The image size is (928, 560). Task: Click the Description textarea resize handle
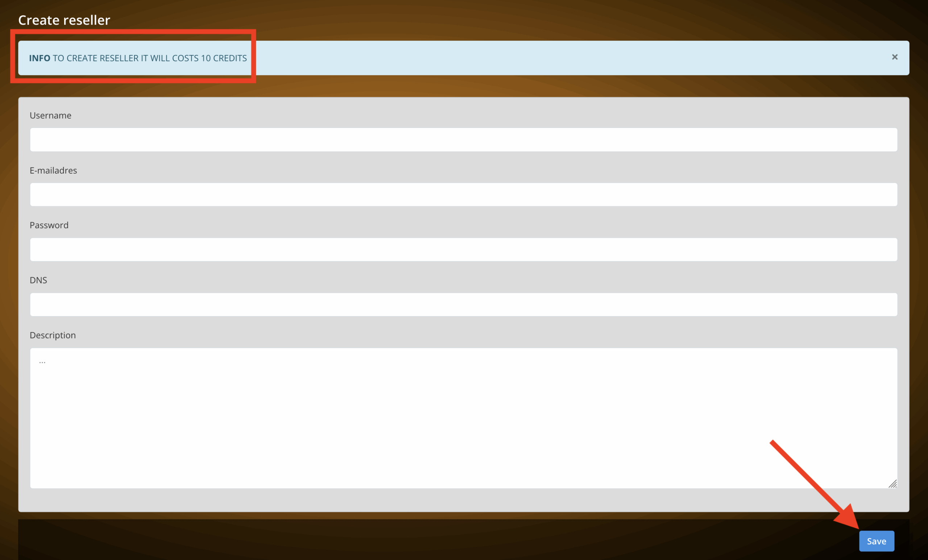[892, 484]
